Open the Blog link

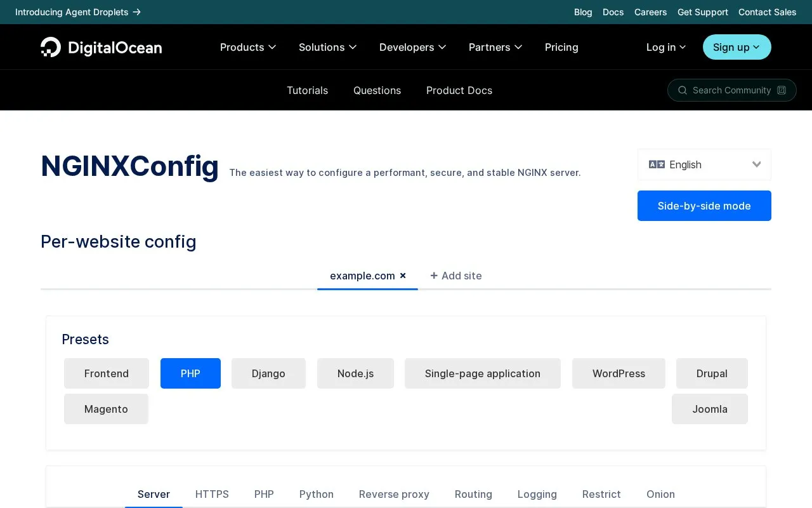point(583,12)
